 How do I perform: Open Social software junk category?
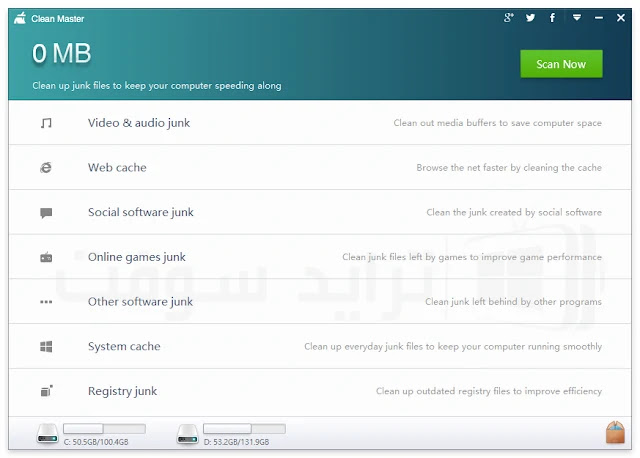pos(141,212)
